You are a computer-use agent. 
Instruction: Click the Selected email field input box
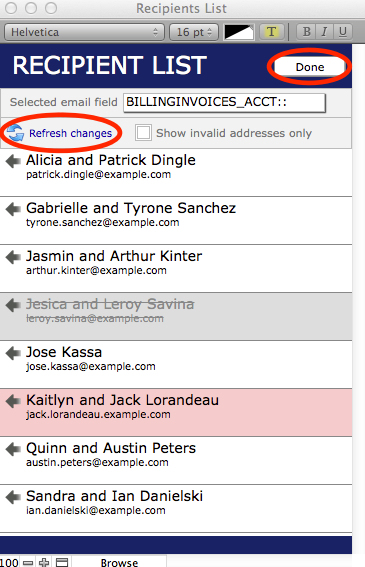[x=224, y=103]
